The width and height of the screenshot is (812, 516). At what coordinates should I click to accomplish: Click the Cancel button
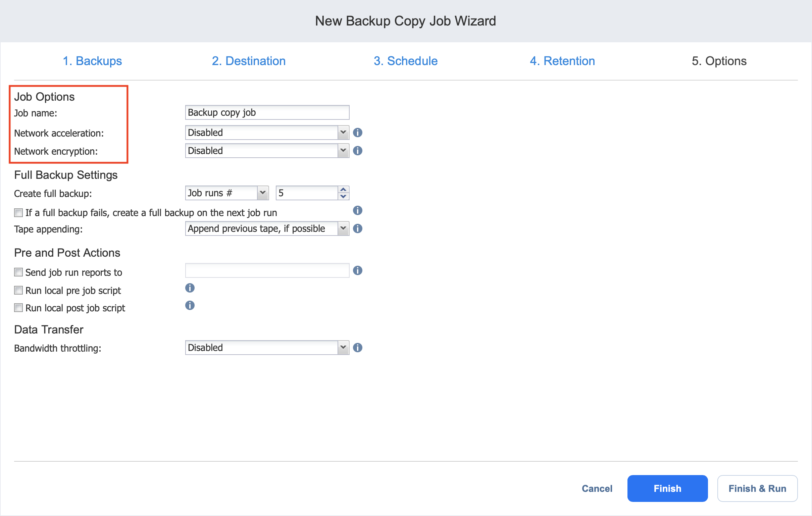click(x=597, y=489)
